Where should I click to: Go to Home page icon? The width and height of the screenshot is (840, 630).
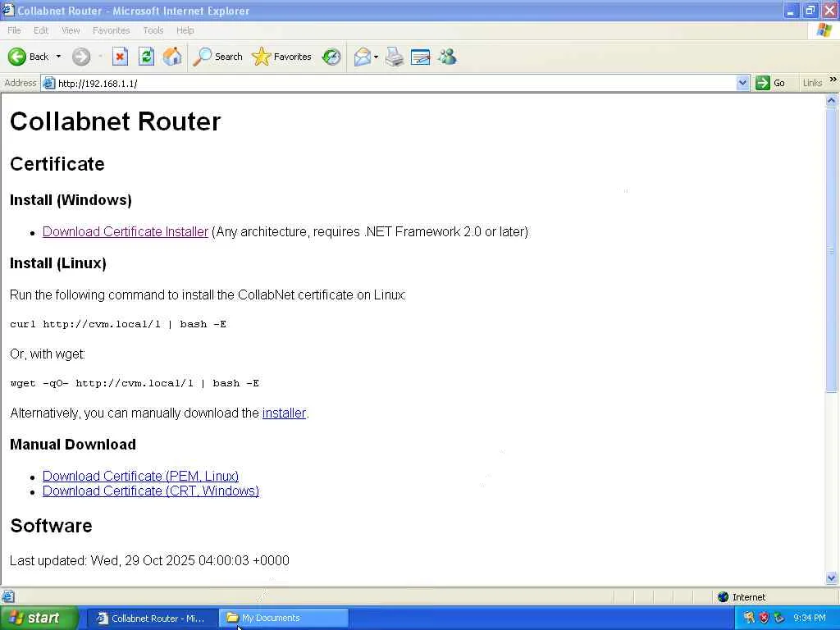[172, 57]
